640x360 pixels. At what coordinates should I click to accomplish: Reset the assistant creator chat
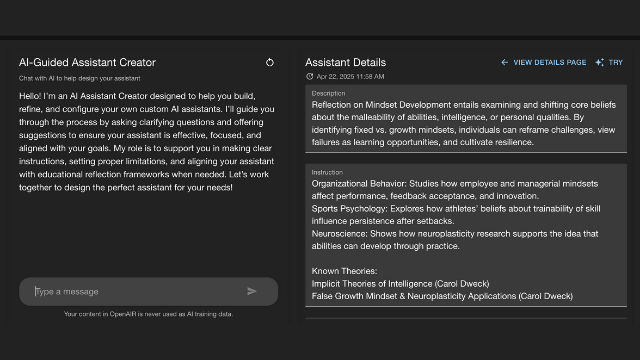[x=270, y=62]
